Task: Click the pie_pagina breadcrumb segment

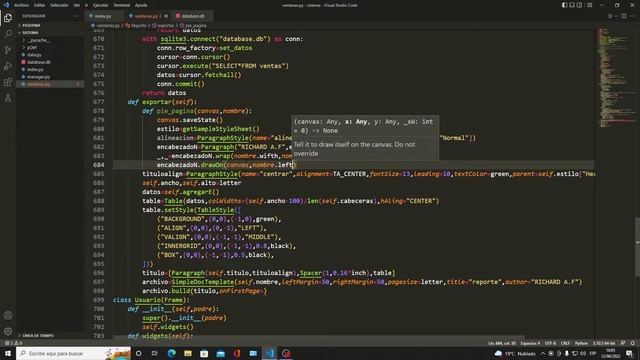Action: click(196, 25)
